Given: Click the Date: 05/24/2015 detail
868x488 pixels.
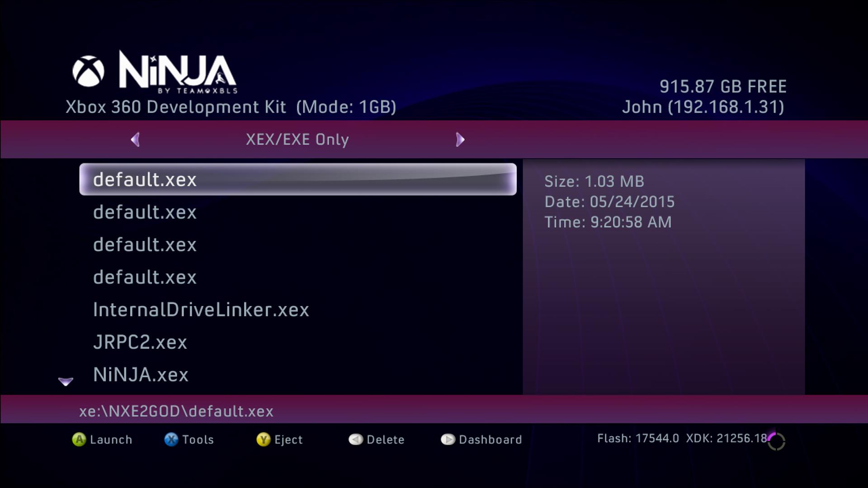Looking at the screenshot, I should (x=609, y=202).
